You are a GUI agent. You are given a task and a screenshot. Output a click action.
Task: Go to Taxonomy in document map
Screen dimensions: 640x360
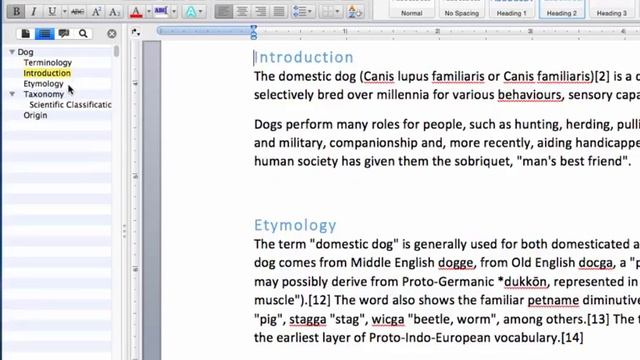(x=44, y=94)
